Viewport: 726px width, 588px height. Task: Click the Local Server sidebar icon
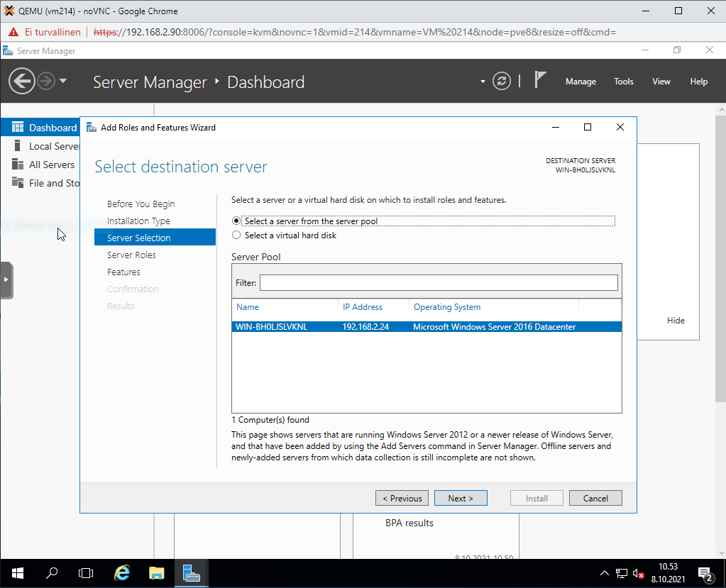(18, 145)
